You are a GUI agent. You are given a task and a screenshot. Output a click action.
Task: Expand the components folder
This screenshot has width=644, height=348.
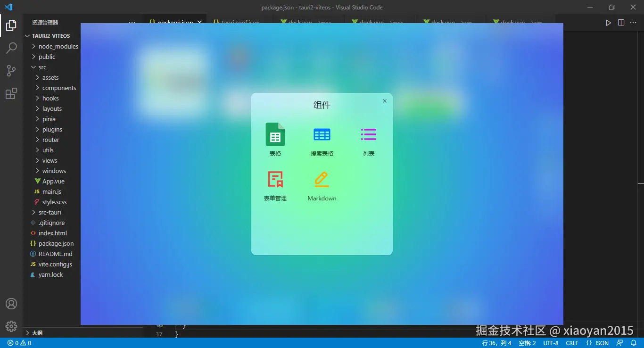59,88
